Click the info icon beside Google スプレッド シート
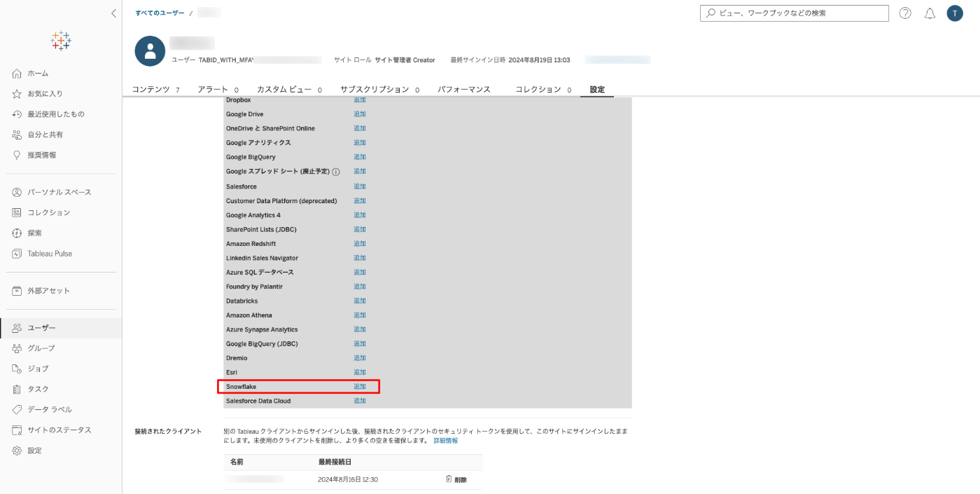Viewport: 980px width, 494px height. pos(336,172)
